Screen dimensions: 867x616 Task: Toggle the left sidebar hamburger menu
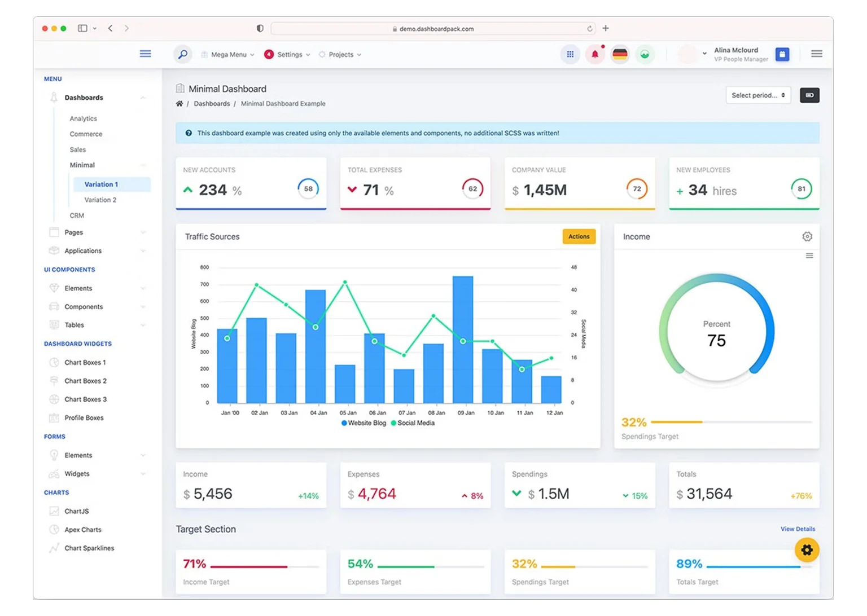point(145,54)
